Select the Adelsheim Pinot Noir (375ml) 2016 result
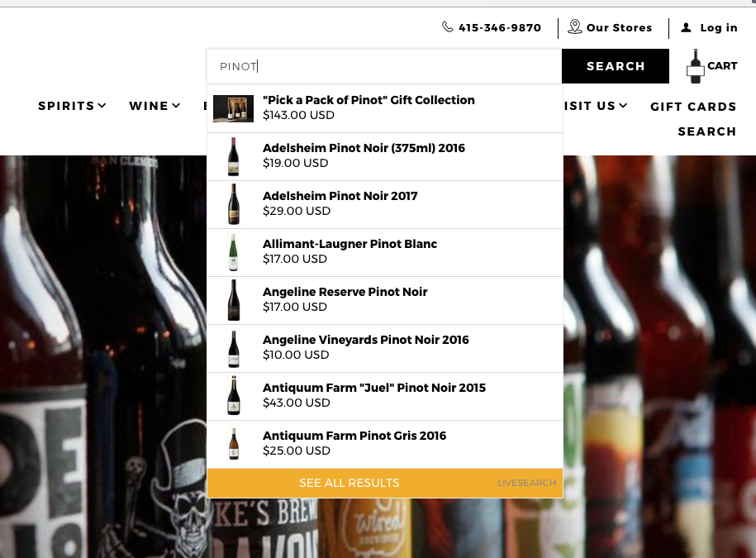The height and width of the screenshot is (558, 756). click(364, 148)
